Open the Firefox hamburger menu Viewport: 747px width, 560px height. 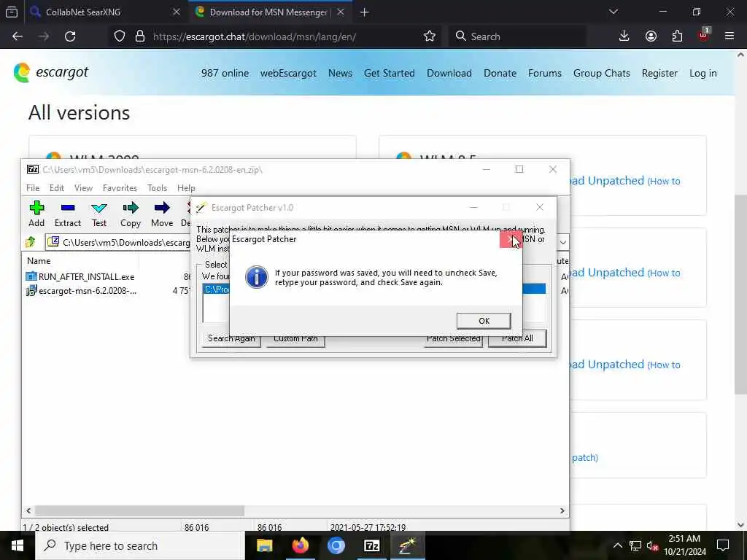(x=729, y=36)
